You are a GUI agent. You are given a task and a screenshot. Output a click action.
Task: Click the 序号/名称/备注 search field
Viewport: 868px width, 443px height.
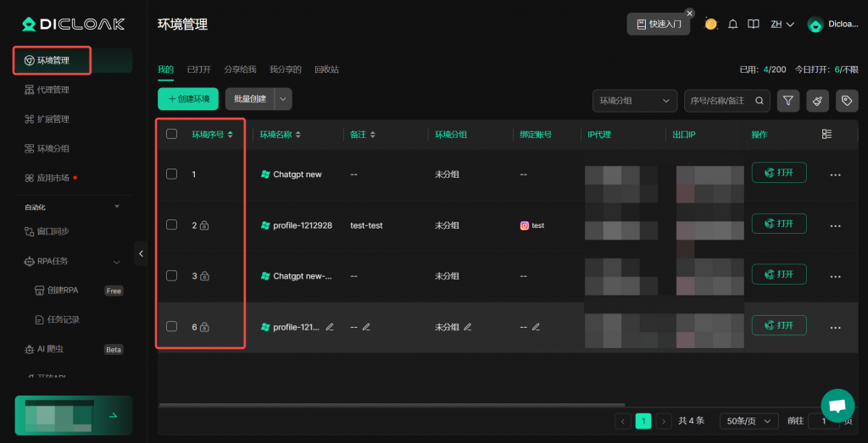click(x=719, y=101)
